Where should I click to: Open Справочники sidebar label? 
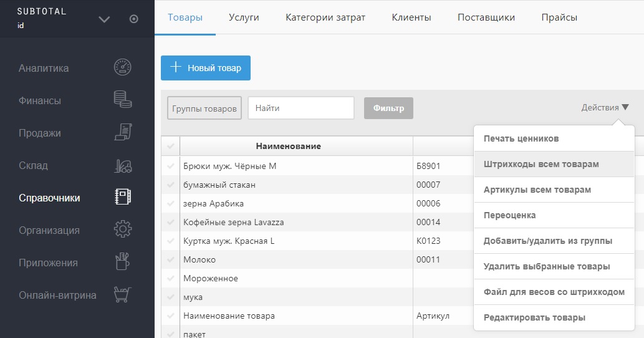49,198
